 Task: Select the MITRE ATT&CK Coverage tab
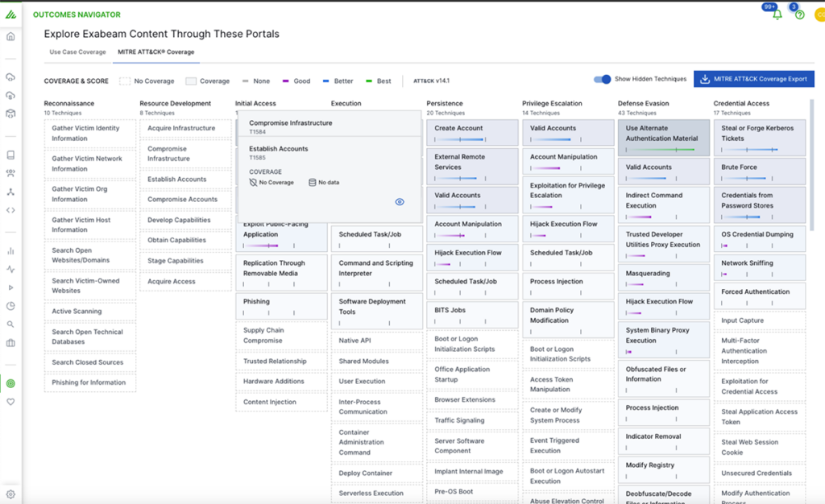click(x=156, y=52)
